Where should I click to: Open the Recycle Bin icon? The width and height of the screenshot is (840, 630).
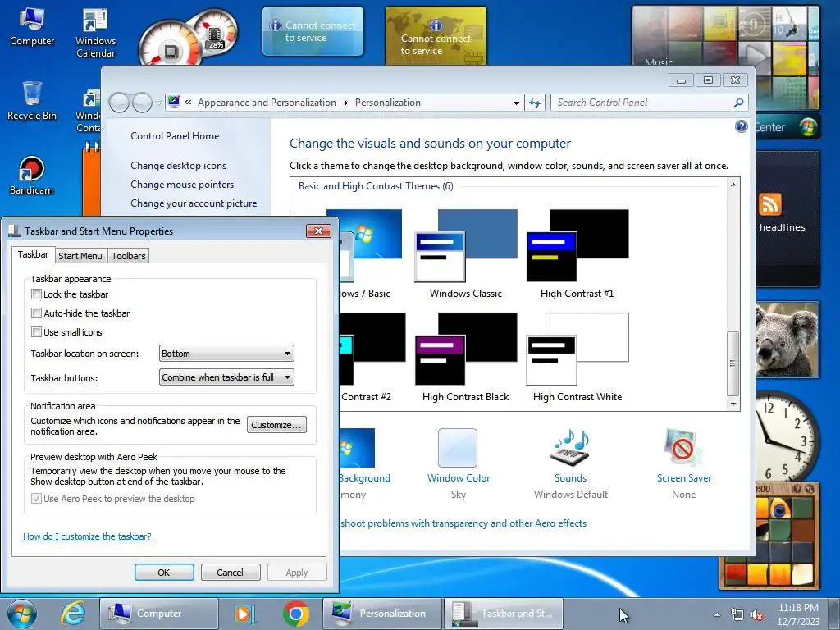tap(32, 101)
